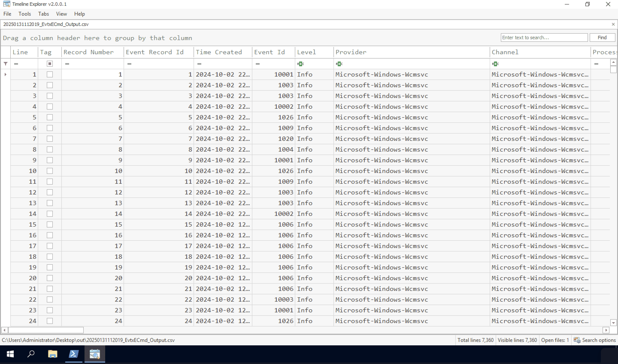Screen dimensions: 618x364
Task: Click the Windows Start button
Action: 10,354
